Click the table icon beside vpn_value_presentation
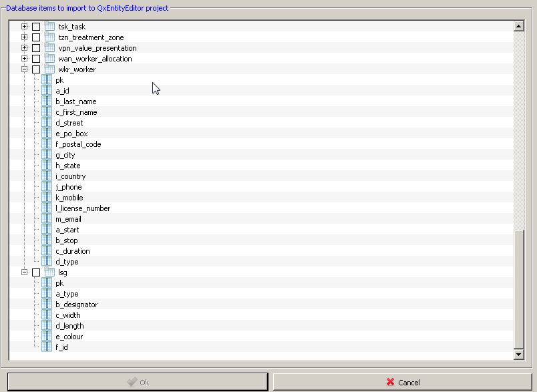 tap(48, 48)
